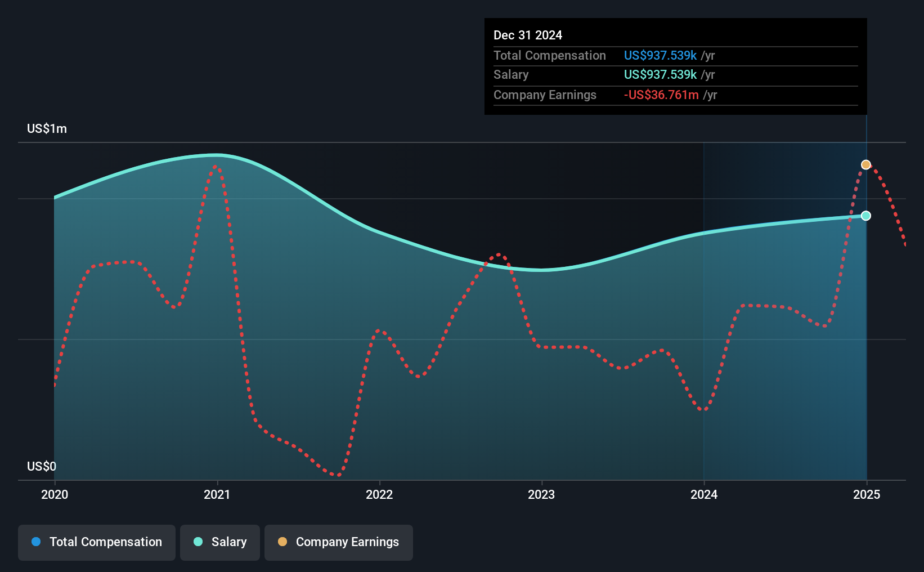Click the 2024 x-axis label

[x=704, y=494]
